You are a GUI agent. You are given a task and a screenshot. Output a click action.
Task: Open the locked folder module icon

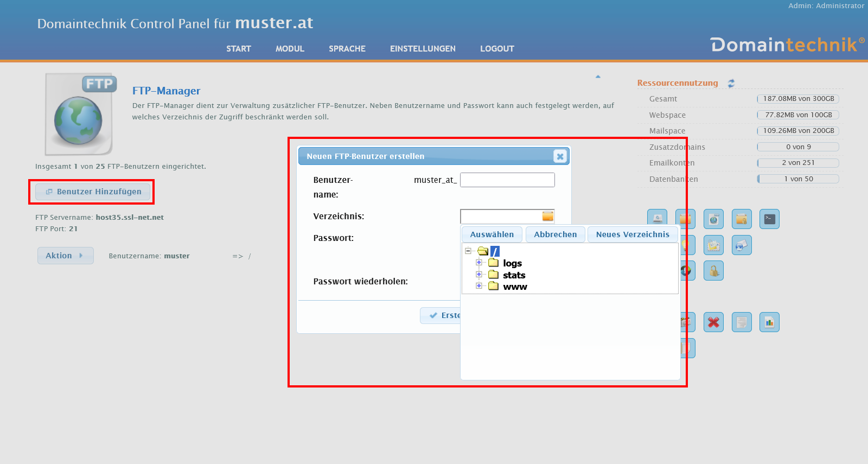[x=741, y=219]
